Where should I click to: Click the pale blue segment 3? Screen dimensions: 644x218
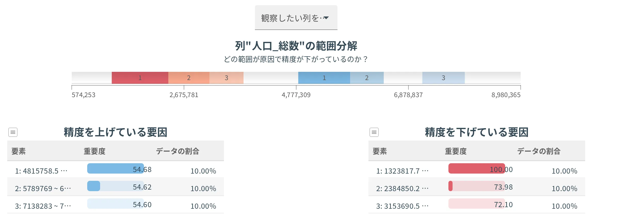(444, 78)
